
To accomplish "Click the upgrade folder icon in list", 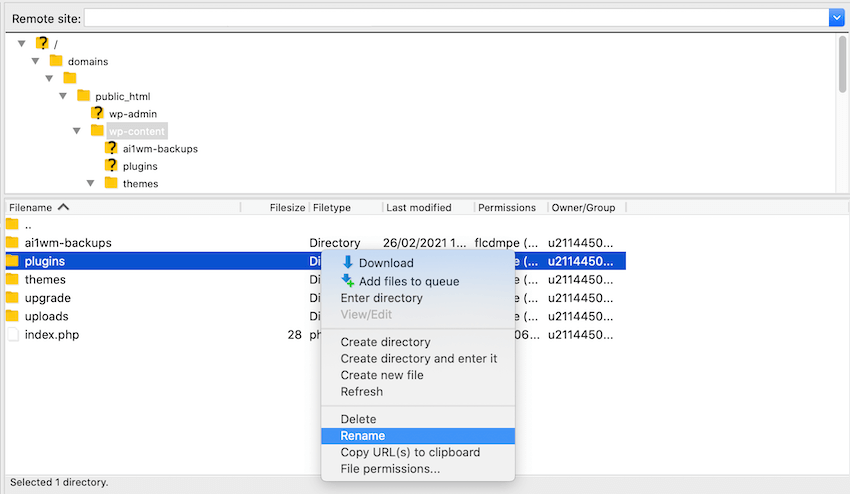I will (12, 298).
